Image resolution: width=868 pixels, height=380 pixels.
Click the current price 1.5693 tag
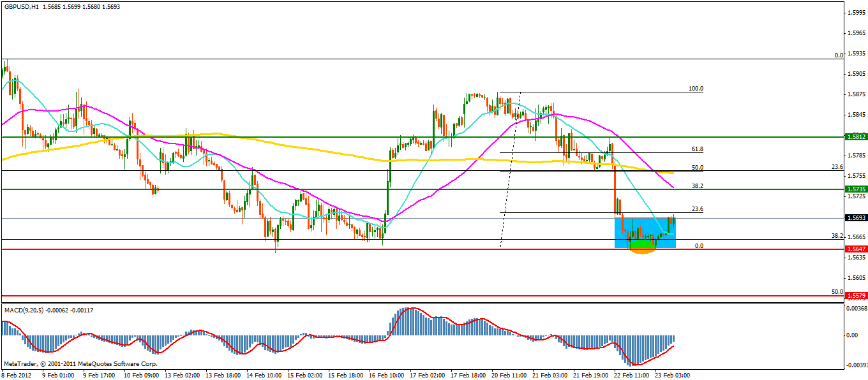(855, 218)
